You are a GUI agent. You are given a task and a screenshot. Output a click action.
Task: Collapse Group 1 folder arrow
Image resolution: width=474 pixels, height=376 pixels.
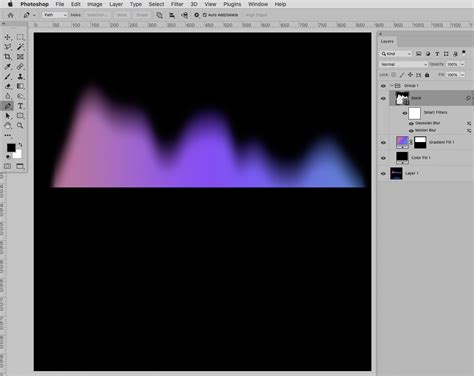coord(392,86)
